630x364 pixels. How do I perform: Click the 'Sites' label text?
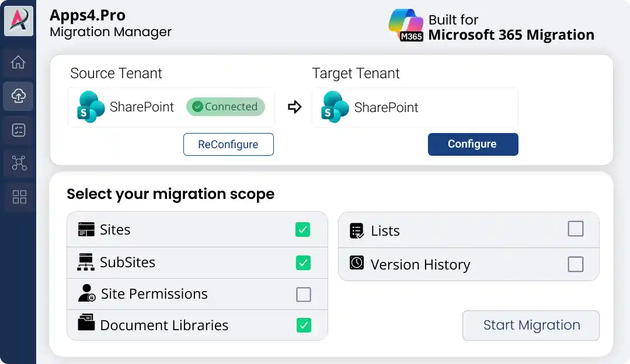point(115,230)
